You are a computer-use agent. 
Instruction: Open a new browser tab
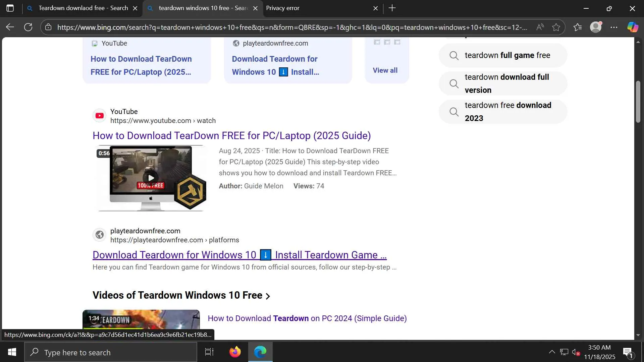click(x=392, y=8)
